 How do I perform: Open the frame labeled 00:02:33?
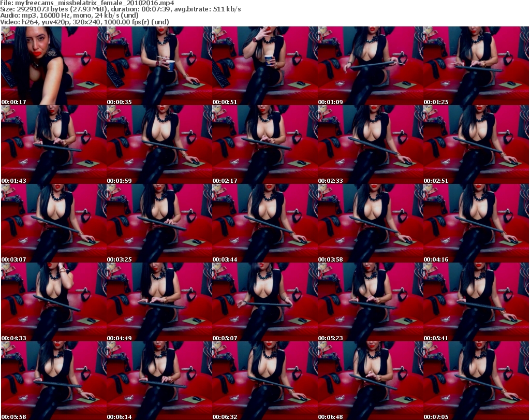(371, 144)
